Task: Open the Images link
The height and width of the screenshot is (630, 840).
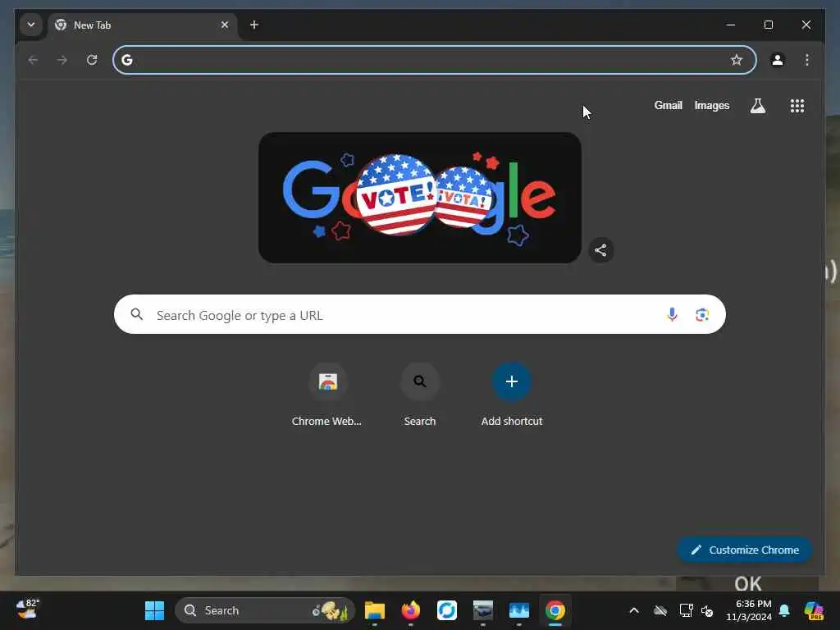Action: 711,106
